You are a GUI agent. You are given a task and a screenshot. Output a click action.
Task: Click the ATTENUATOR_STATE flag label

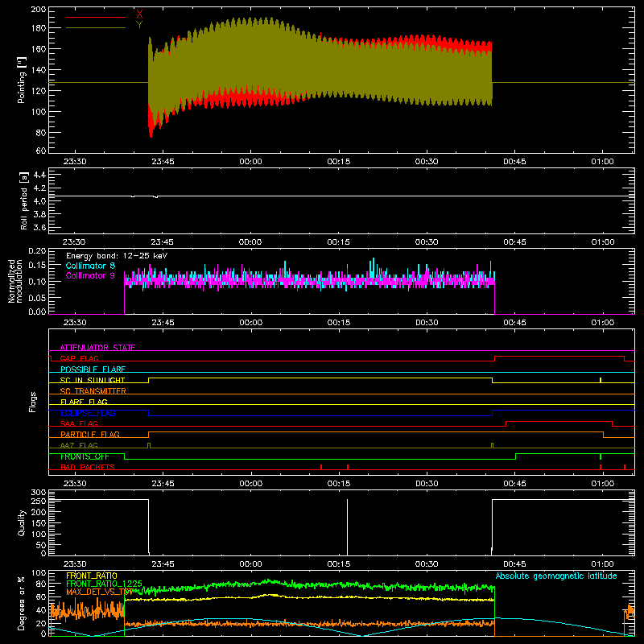click(x=97, y=348)
